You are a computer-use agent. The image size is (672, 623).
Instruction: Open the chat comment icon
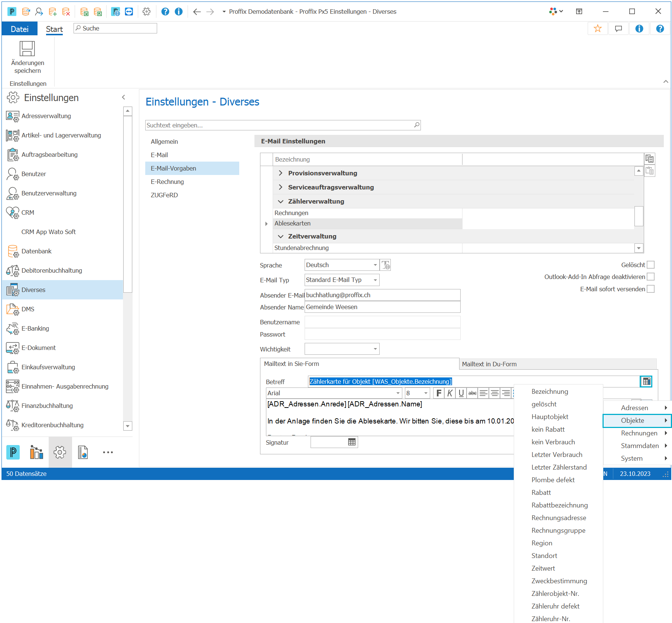618,29
